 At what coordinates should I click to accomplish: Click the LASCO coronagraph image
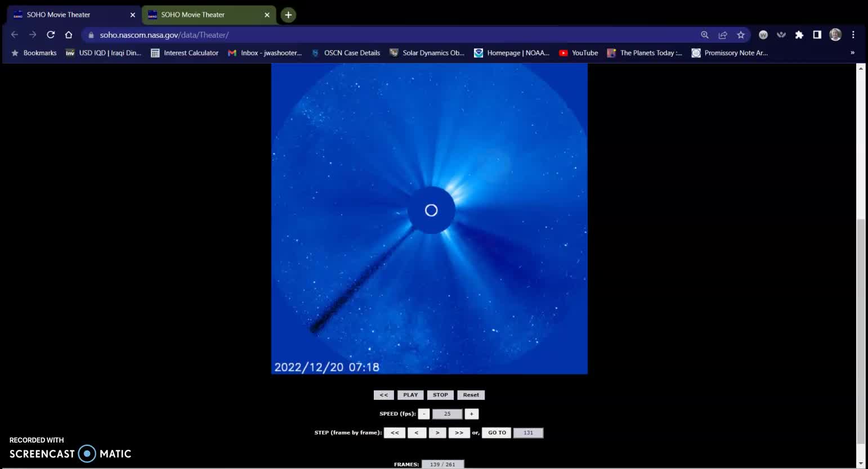click(x=429, y=219)
